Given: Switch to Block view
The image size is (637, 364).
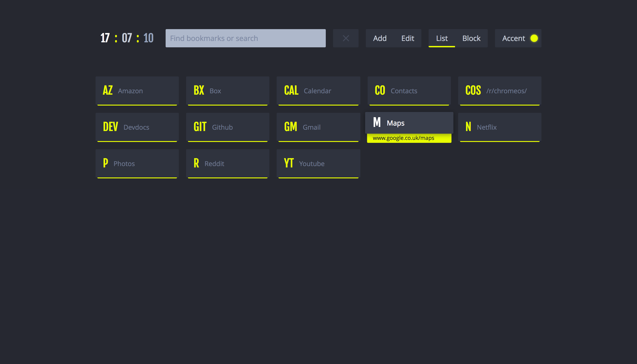Looking at the screenshot, I should click(x=471, y=38).
